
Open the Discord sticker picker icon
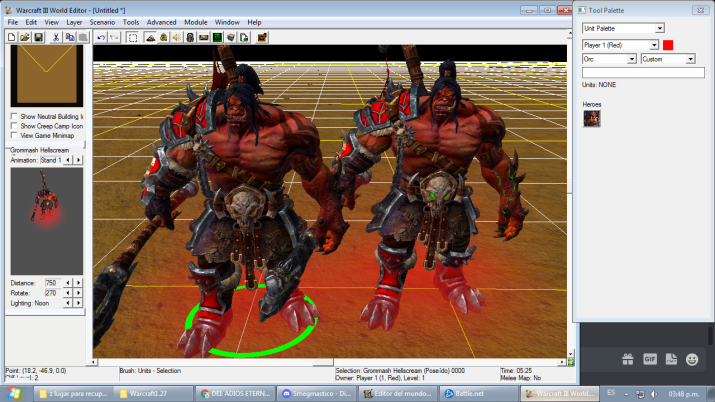[x=671, y=359]
